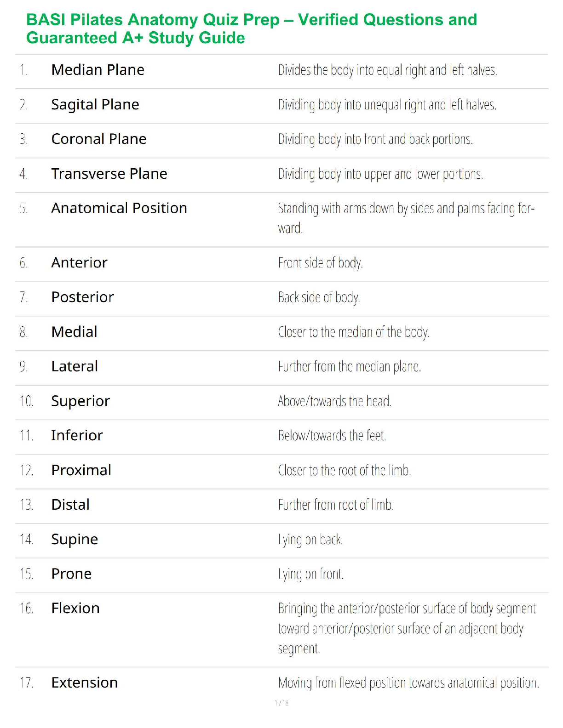This screenshot has height=728, width=563.
Task: Select the term Median Plane
Action: (98, 70)
